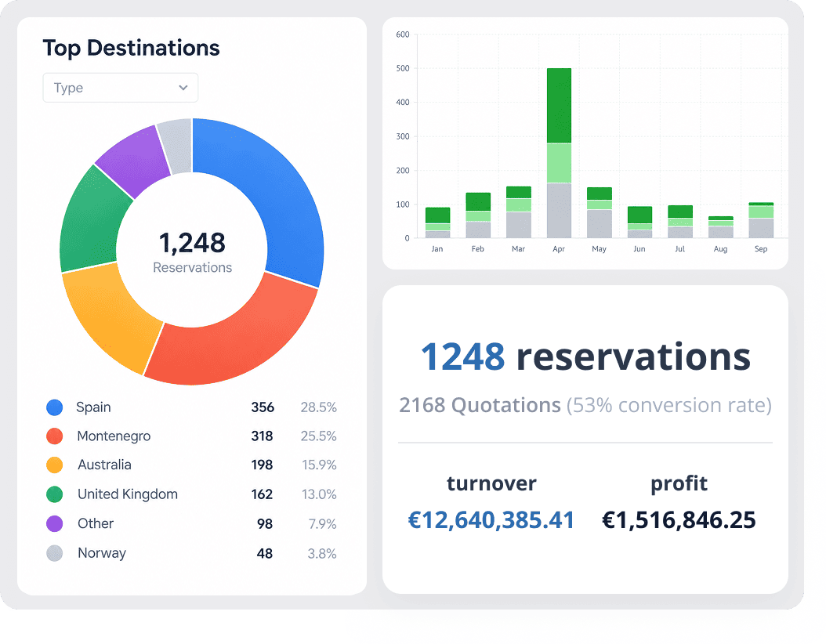
Task: Click the turnover value €12,640,385.41
Action: pos(491,519)
